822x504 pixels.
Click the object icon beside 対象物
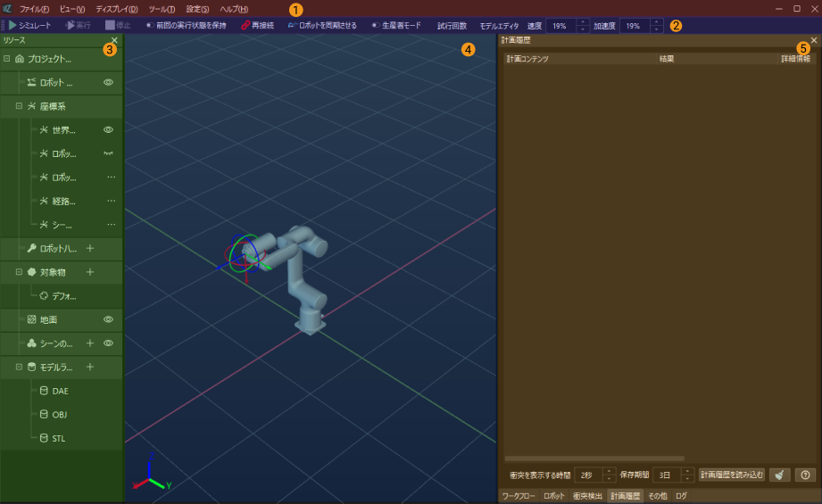tap(31, 272)
